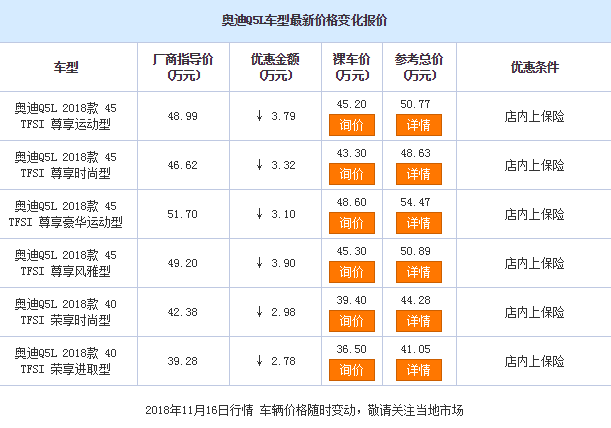Screen dimensions: 611x428
Task: Click the 优惠金额 column header
Action: tap(275, 67)
